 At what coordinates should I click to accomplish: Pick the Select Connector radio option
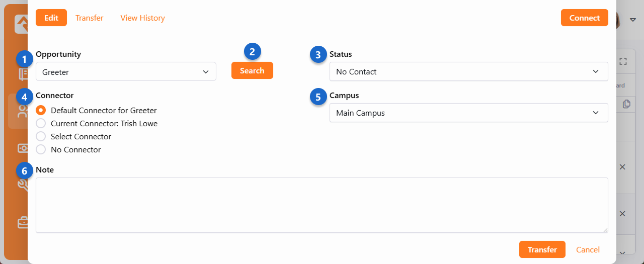click(x=41, y=136)
